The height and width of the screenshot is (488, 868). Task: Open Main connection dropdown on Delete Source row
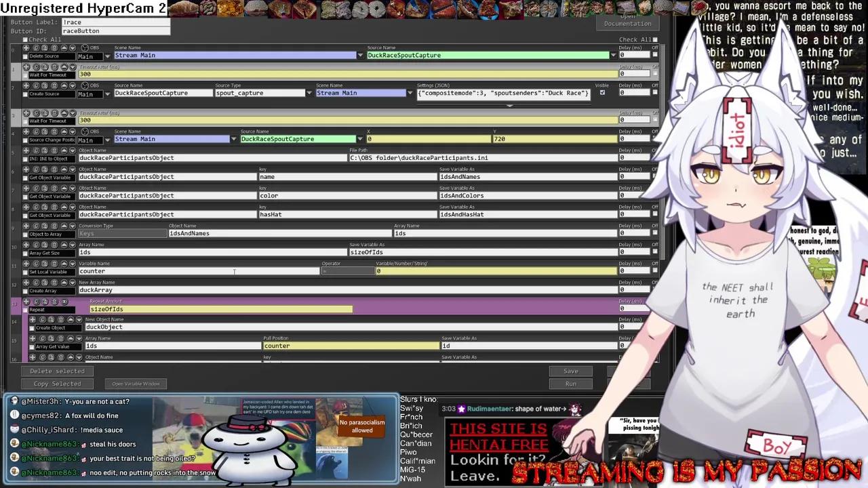107,56
